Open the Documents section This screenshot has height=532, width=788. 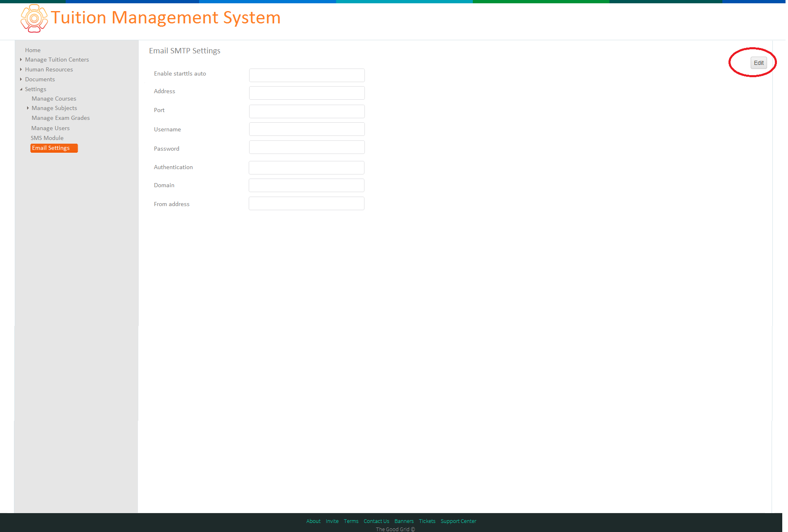pos(40,79)
